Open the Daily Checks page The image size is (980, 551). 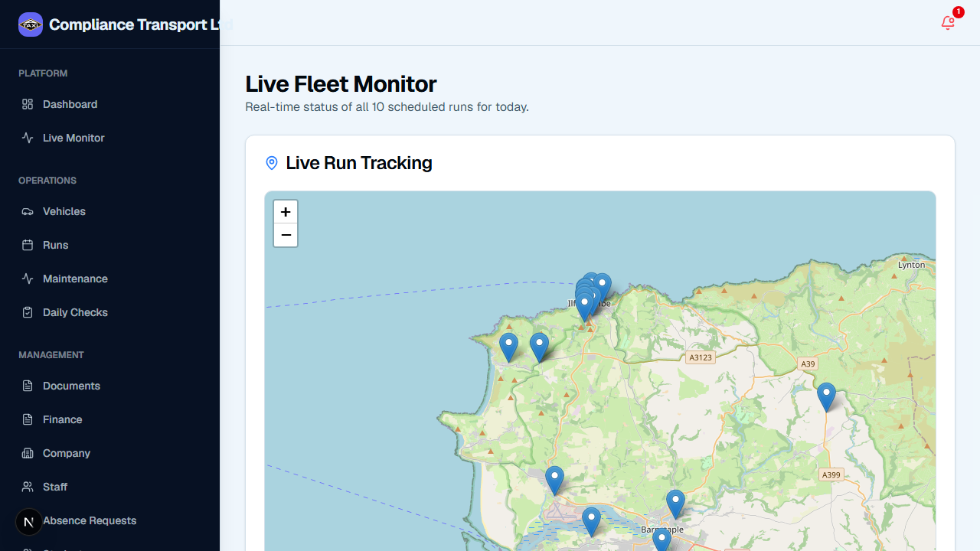109,312
